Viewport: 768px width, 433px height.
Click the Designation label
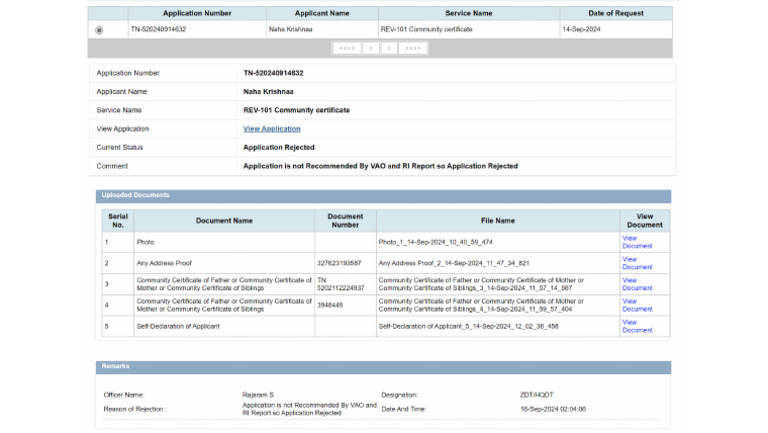click(x=400, y=395)
